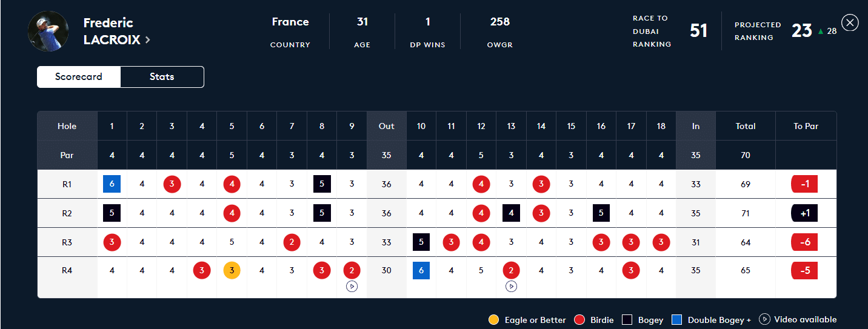Click the R3 minus 6 To Par badge
This screenshot has height=329, width=868.
point(804,242)
